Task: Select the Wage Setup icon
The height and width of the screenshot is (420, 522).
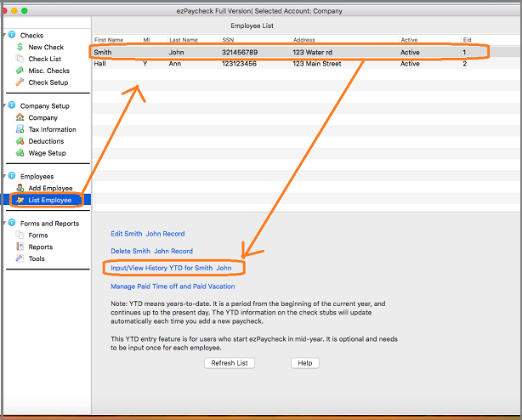Action: point(20,153)
